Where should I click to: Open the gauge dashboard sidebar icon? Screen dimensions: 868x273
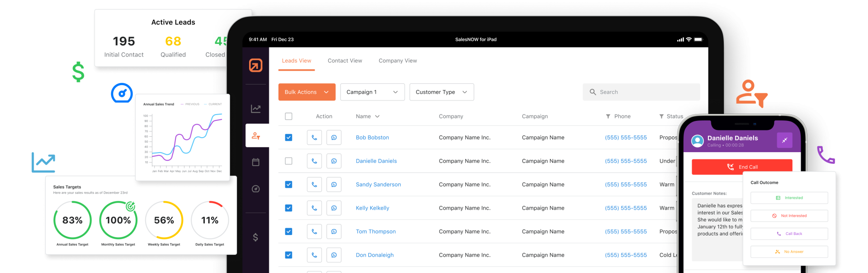256,189
